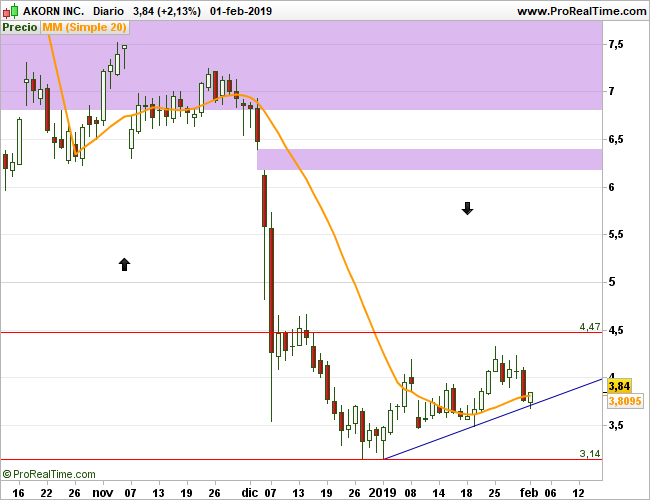
Task: Click the Diario timeframe label
Action: 108,11
